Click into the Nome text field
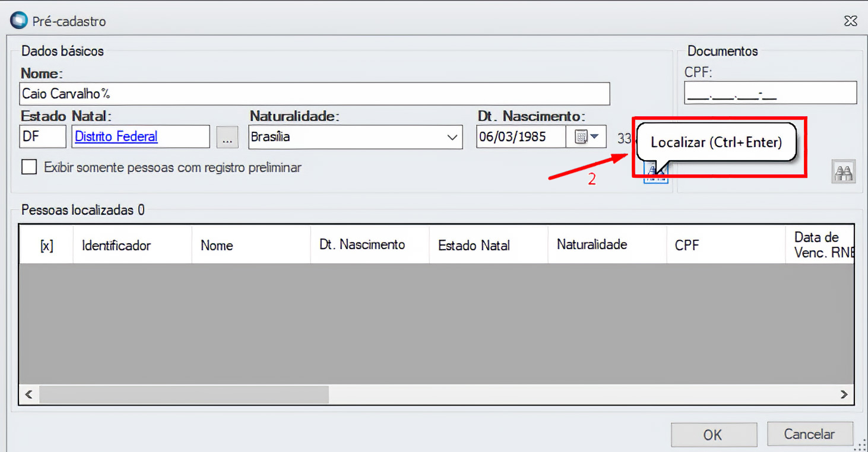Image resolution: width=868 pixels, height=452 pixels. click(315, 94)
